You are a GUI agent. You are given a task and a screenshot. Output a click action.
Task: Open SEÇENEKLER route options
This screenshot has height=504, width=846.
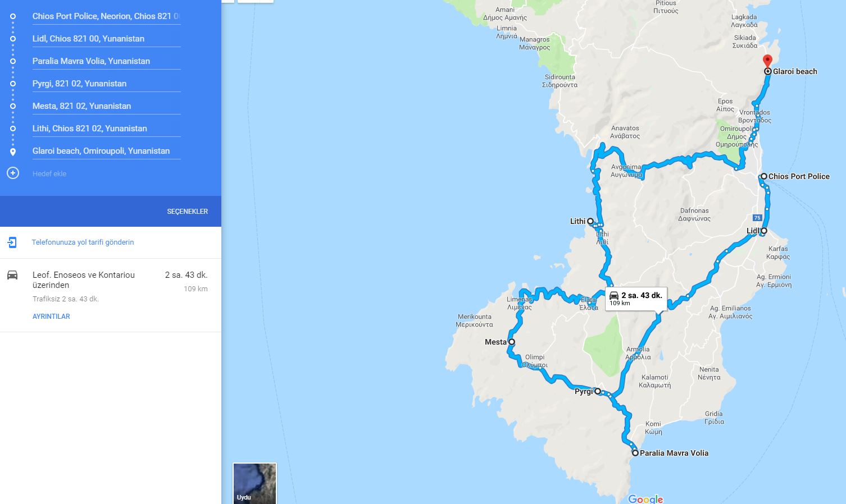[x=188, y=212]
